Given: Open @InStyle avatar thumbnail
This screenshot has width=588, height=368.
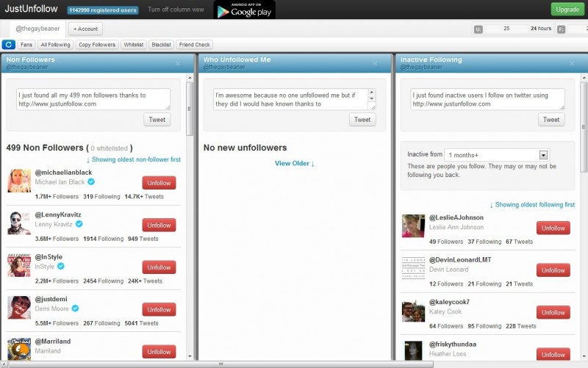Looking at the screenshot, I should (x=19, y=265).
